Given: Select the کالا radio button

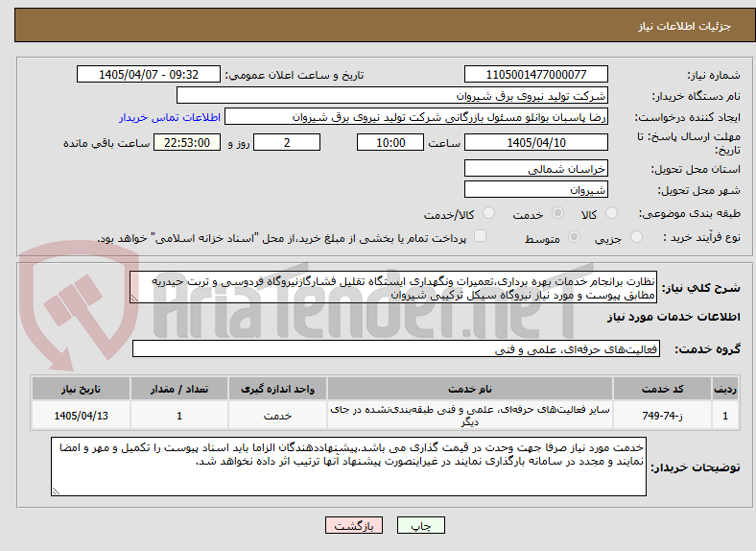Looking at the screenshot, I should 611,213.
